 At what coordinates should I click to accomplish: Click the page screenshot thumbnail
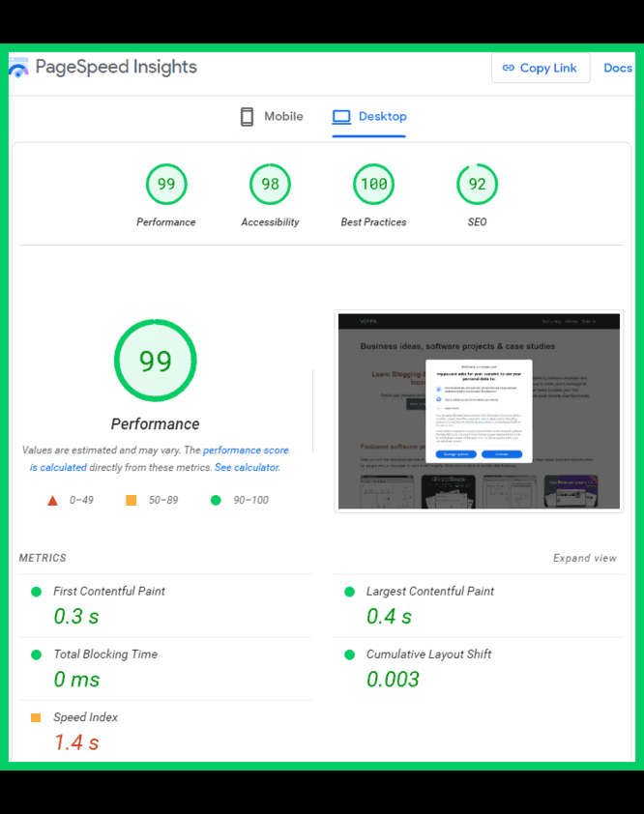(479, 411)
